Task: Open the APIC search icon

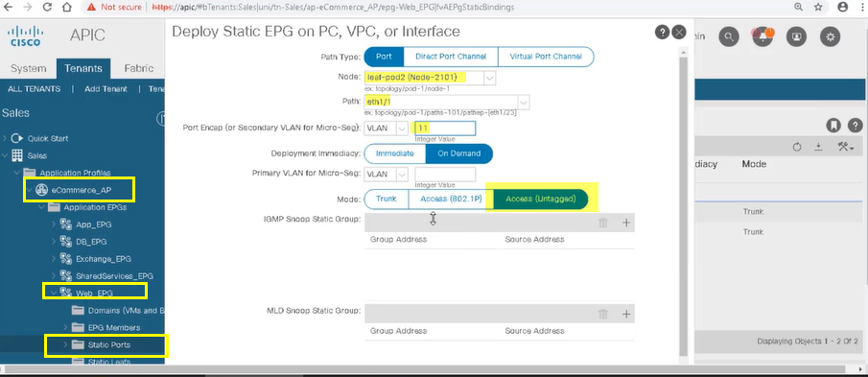Action: point(730,37)
